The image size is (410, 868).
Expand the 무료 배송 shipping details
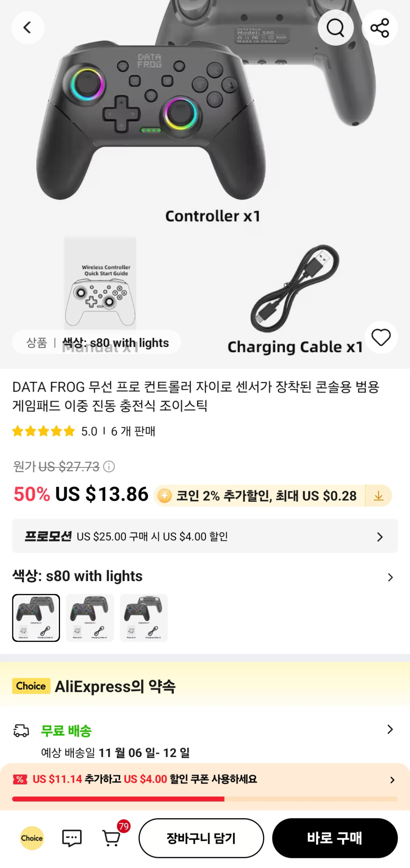(390, 729)
